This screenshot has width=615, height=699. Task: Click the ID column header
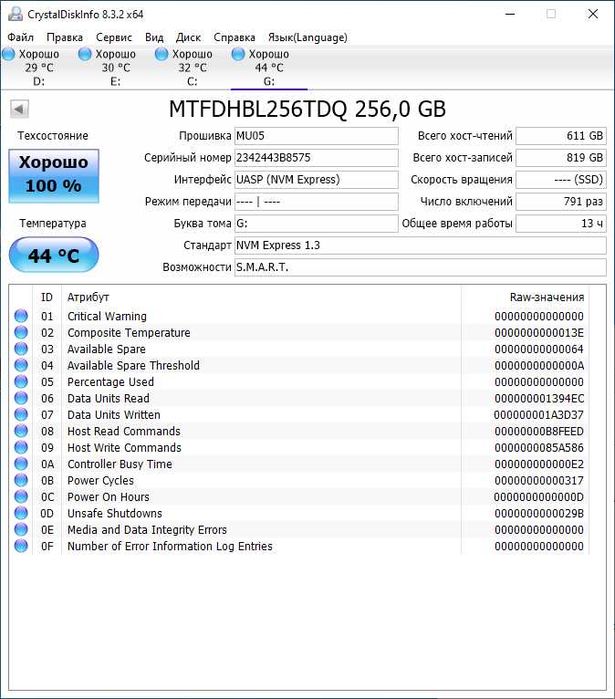click(x=47, y=297)
